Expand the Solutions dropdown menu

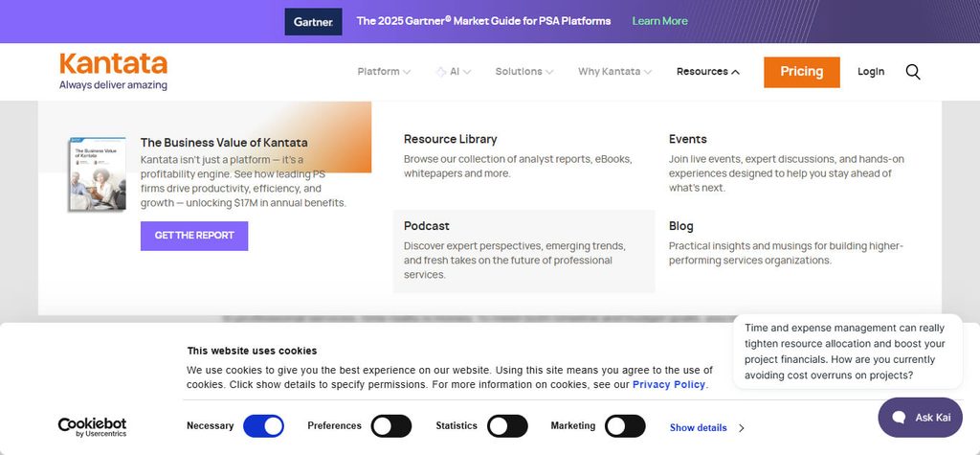[x=524, y=71]
